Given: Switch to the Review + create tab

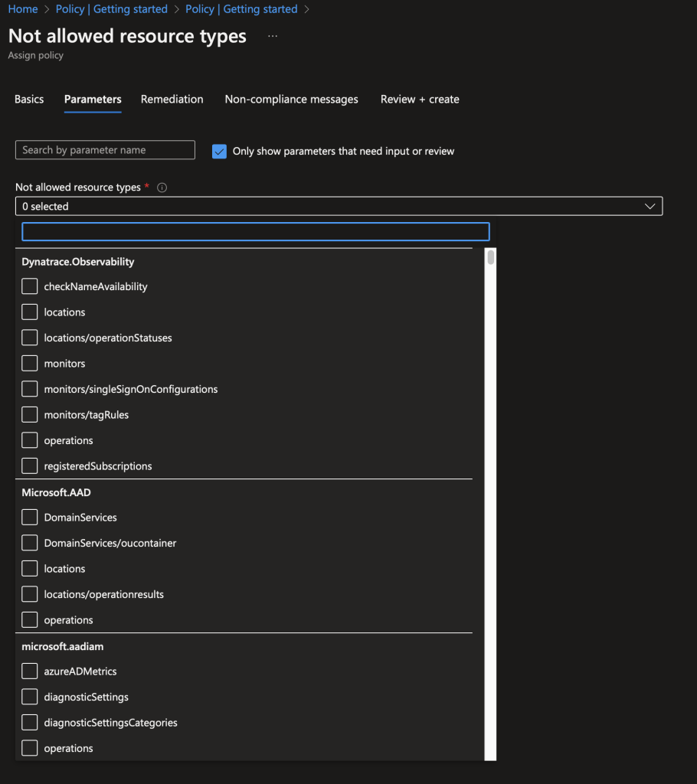Looking at the screenshot, I should 420,99.
